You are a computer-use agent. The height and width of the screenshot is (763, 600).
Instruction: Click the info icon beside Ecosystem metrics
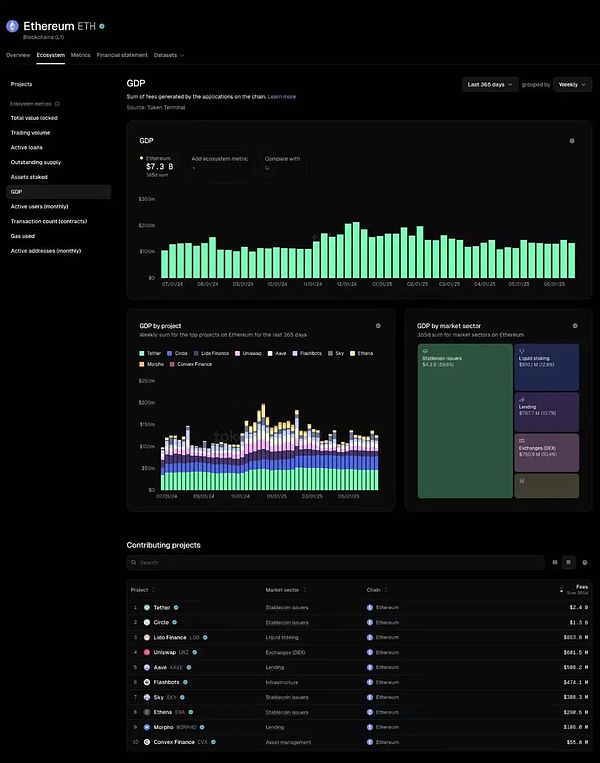click(x=57, y=103)
